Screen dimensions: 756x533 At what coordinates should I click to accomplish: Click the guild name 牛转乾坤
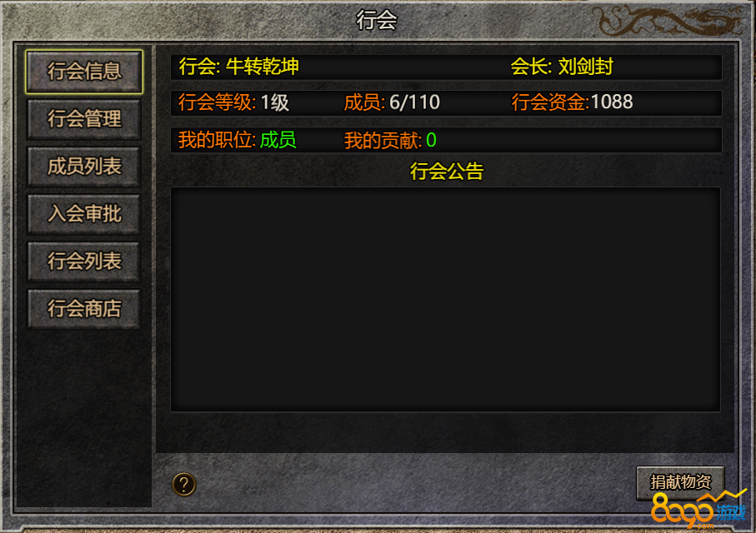[263, 67]
